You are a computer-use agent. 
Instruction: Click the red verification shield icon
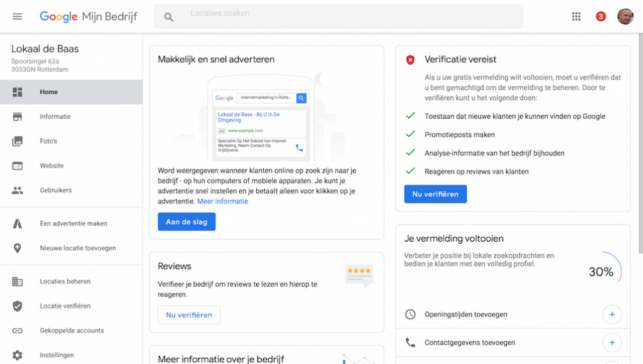click(x=410, y=60)
